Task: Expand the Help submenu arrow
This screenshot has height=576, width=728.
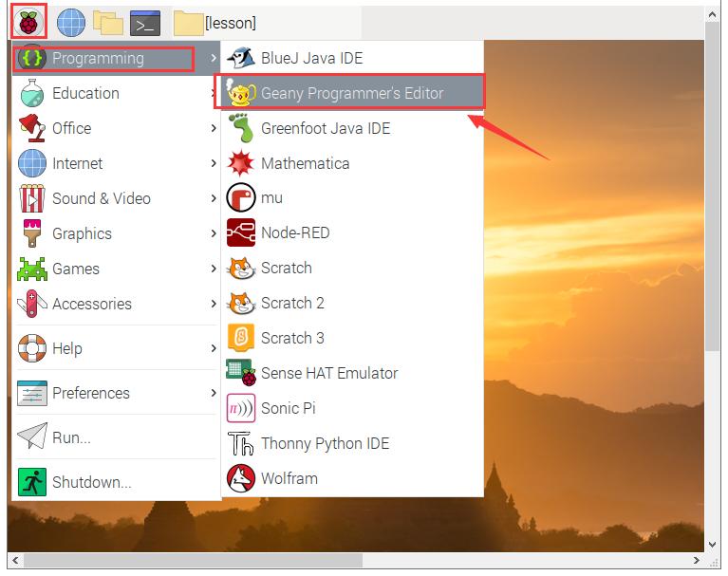Action: point(214,348)
